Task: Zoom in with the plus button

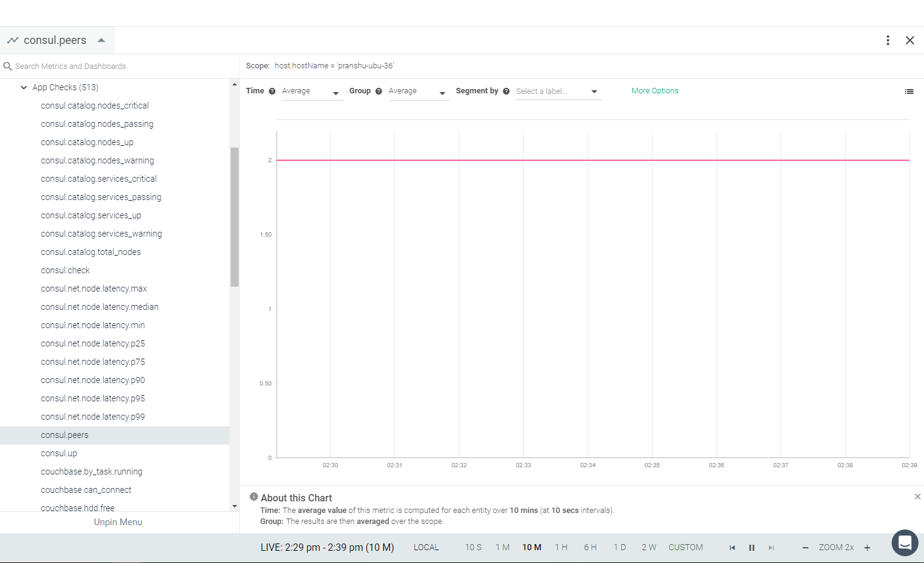Action: pyautogui.click(x=867, y=548)
